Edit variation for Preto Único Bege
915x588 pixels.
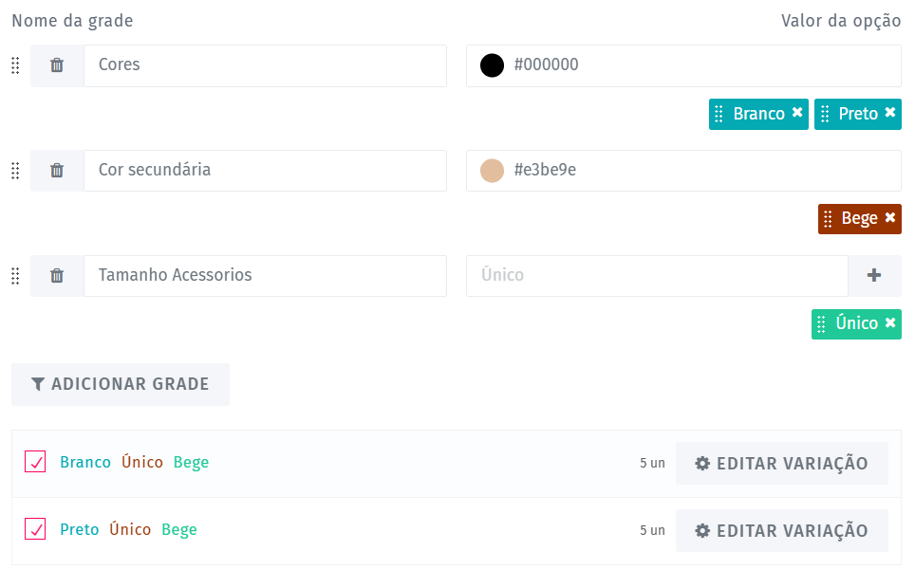781,530
